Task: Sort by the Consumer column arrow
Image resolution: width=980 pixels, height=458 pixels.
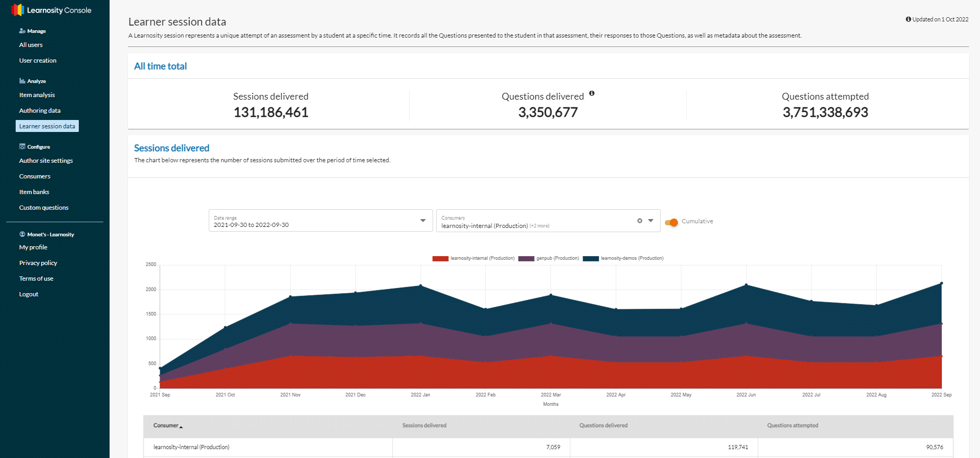Action: [181, 427]
